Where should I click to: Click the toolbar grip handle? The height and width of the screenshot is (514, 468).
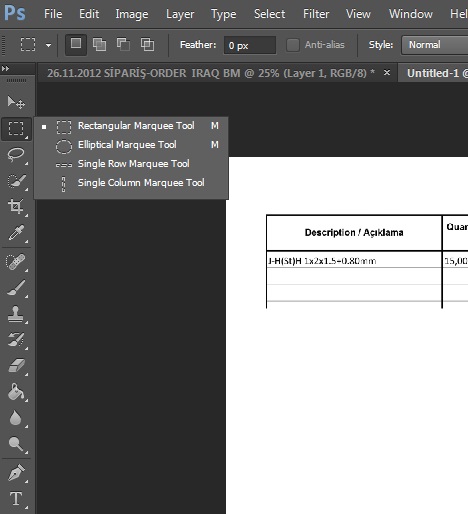(x=16, y=80)
